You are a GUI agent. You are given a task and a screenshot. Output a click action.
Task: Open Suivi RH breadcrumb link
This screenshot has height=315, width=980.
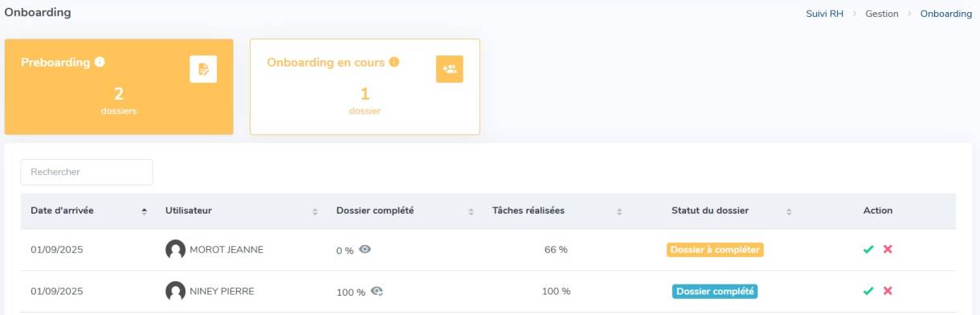tap(825, 14)
